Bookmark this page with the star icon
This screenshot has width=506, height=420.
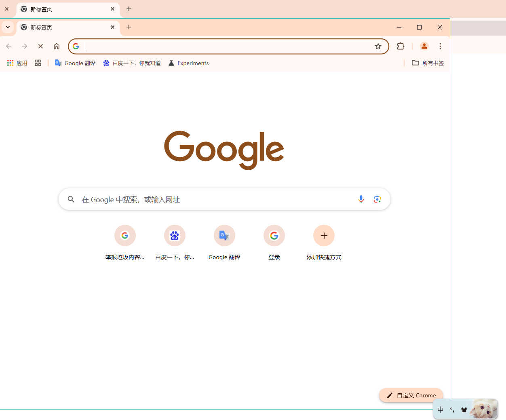click(x=378, y=46)
